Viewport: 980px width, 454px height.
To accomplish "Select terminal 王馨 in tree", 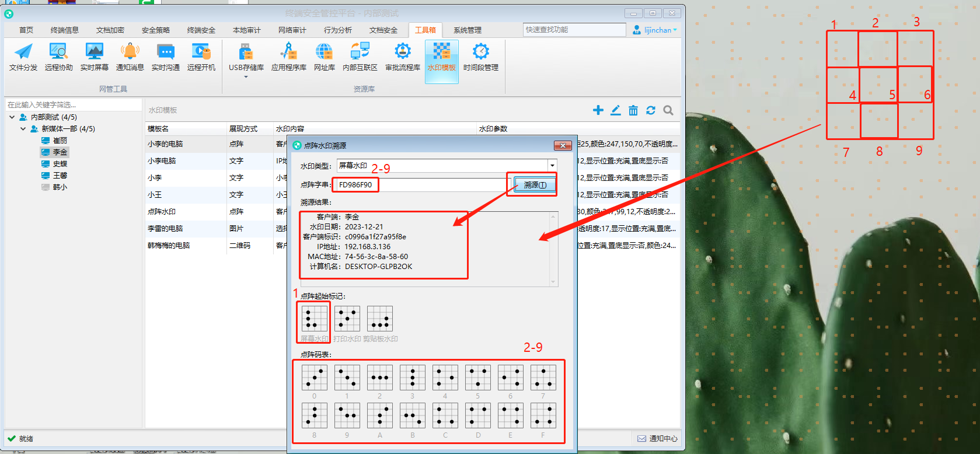I will tap(54, 176).
